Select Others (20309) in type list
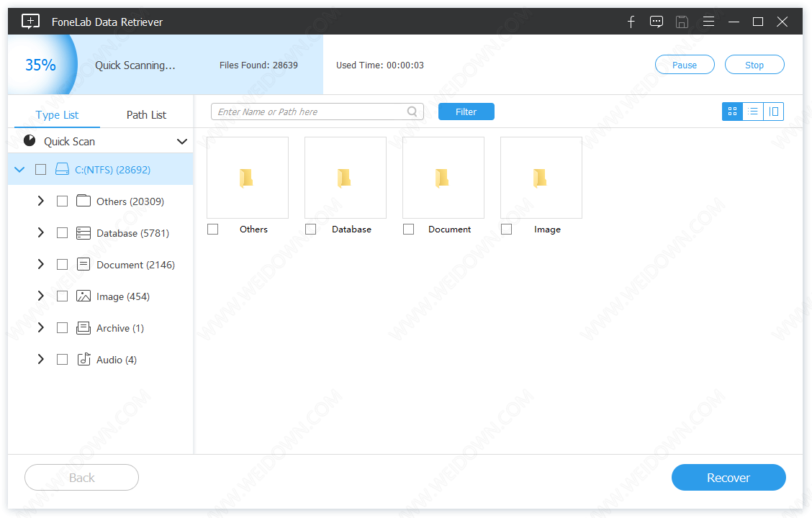The image size is (812, 518). (130, 201)
